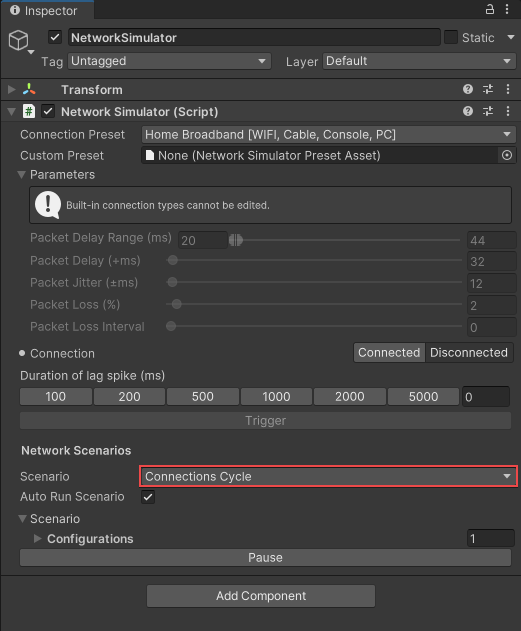Click the GameObject cube icon

pos(19,40)
